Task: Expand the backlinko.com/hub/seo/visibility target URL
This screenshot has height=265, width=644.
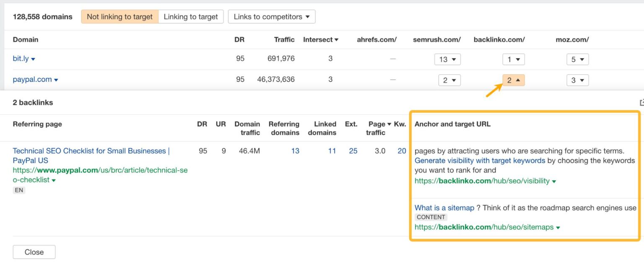Action: tap(554, 181)
